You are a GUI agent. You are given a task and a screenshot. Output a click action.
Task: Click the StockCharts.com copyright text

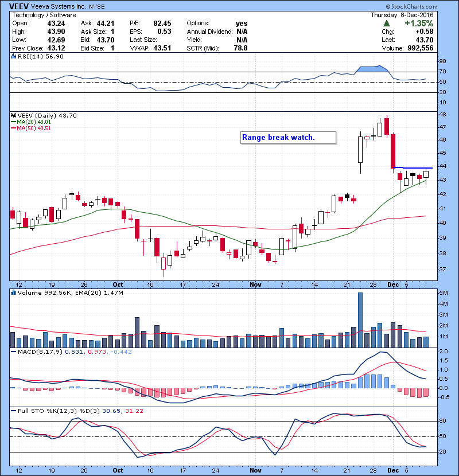pos(411,6)
